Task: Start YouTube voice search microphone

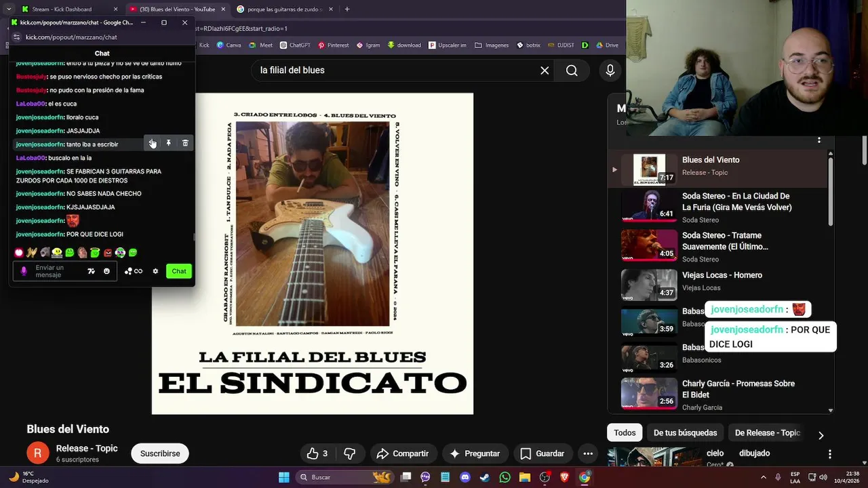Action: [610, 70]
